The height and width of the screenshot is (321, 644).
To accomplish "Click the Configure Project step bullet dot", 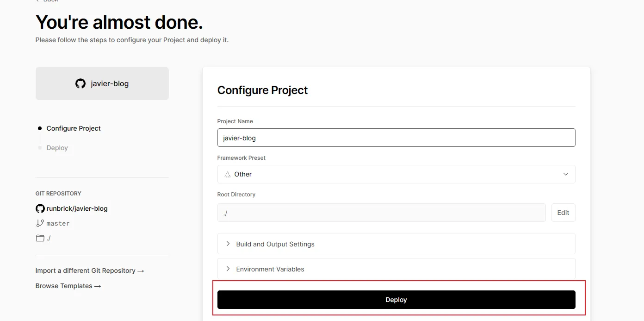I will [40, 128].
